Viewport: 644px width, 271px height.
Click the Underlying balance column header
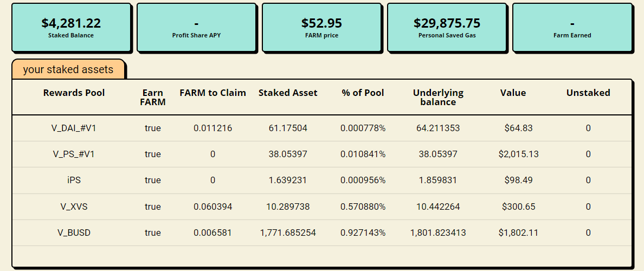[x=438, y=98]
